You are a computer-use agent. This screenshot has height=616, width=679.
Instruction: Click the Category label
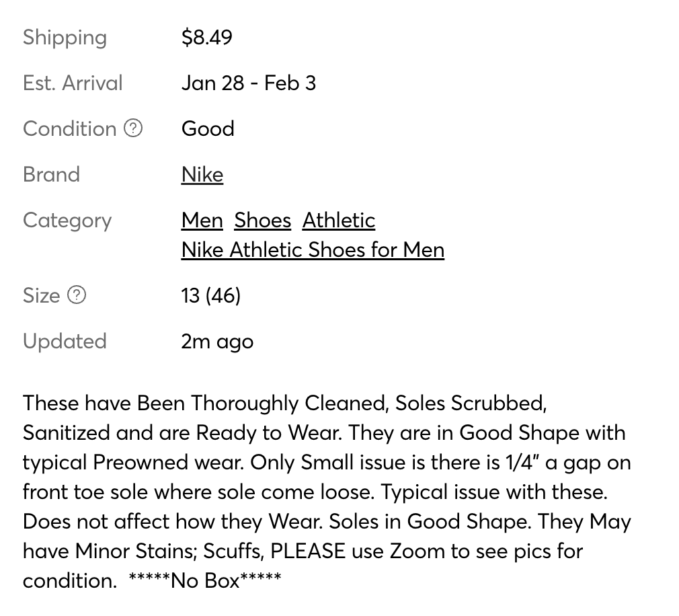[x=67, y=220]
